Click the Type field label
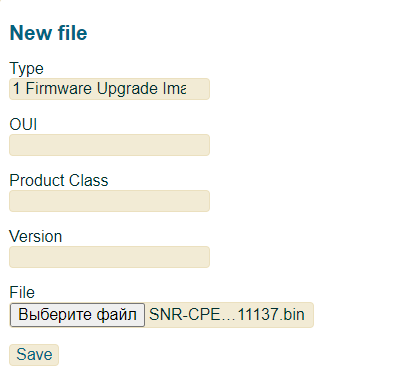Viewport: 411px width, 382px height. 26,69
